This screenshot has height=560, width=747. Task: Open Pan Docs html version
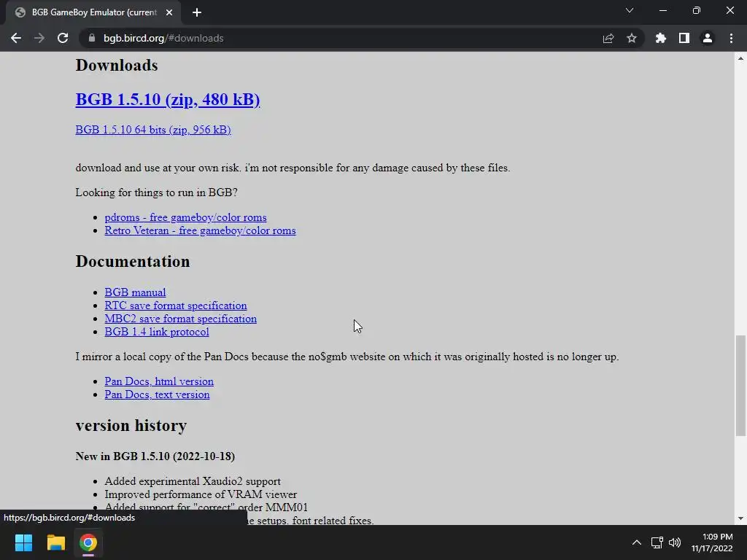[x=159, y=381]
